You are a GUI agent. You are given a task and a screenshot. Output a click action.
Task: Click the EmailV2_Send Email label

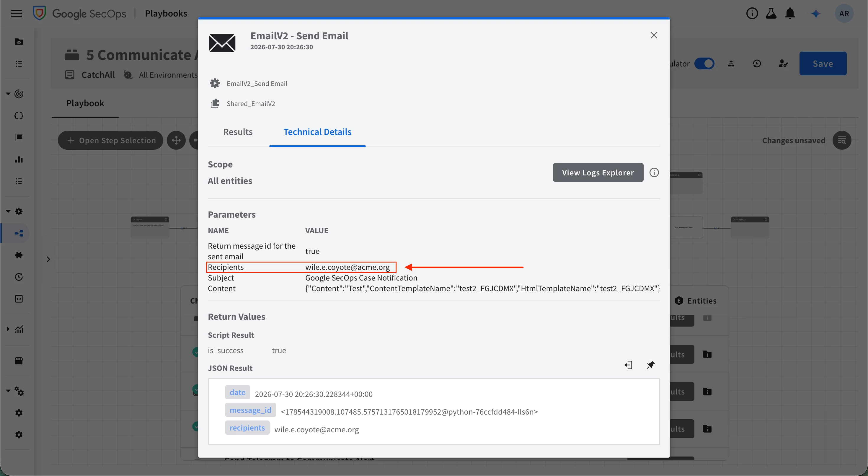point(257,84)
